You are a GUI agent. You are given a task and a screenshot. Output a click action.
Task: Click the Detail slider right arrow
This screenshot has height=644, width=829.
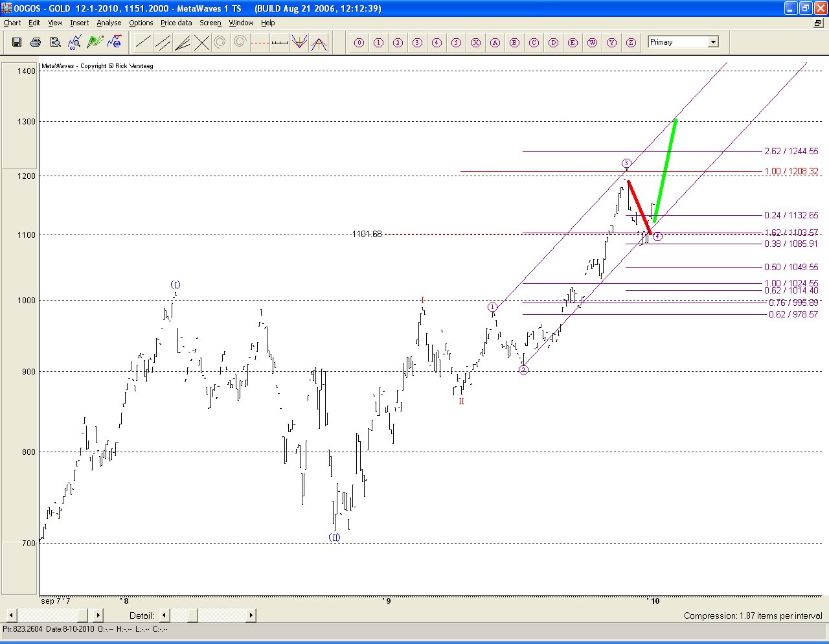point(251,615)
